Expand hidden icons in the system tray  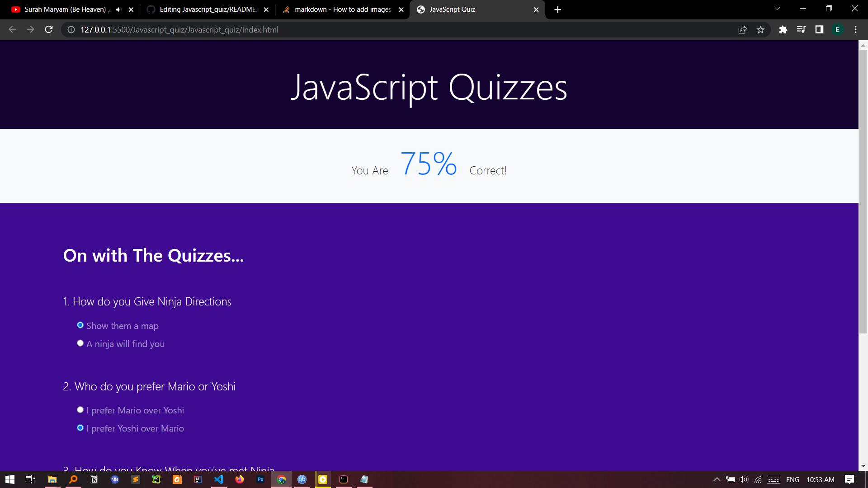coord(717,479)
